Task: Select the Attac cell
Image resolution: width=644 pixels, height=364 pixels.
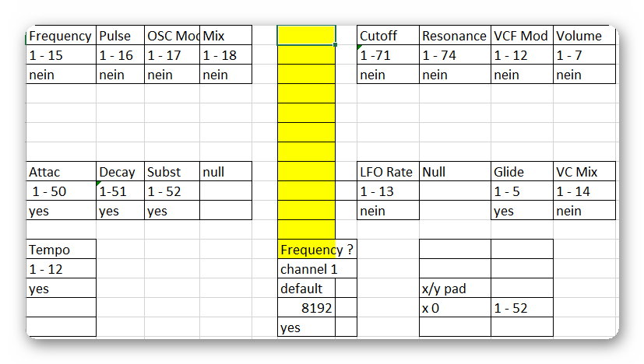Action: click(62, 172)
